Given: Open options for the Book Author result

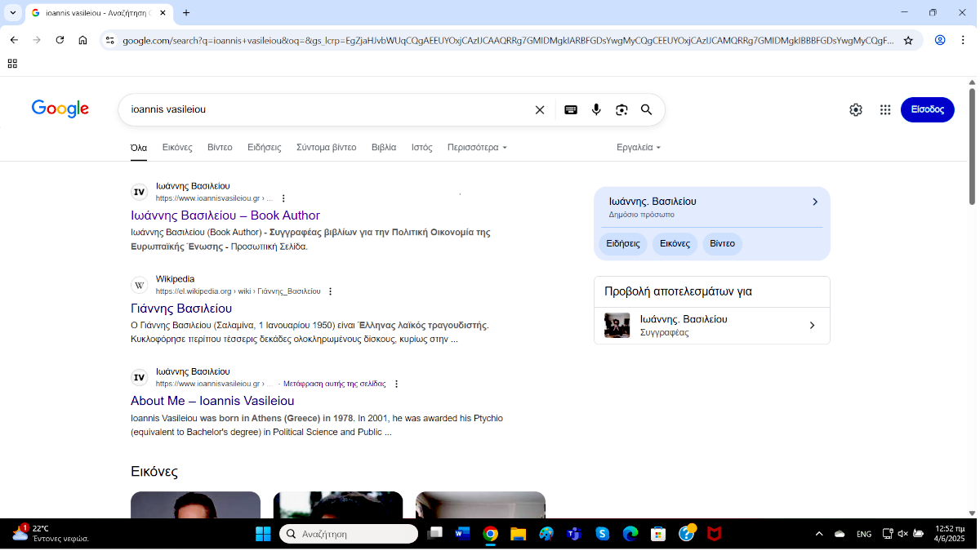Looking at the screenshot, I should (283, 198).
